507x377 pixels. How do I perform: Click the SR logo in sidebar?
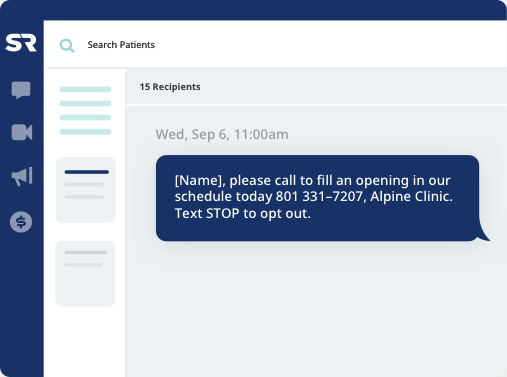coord(21,43)
